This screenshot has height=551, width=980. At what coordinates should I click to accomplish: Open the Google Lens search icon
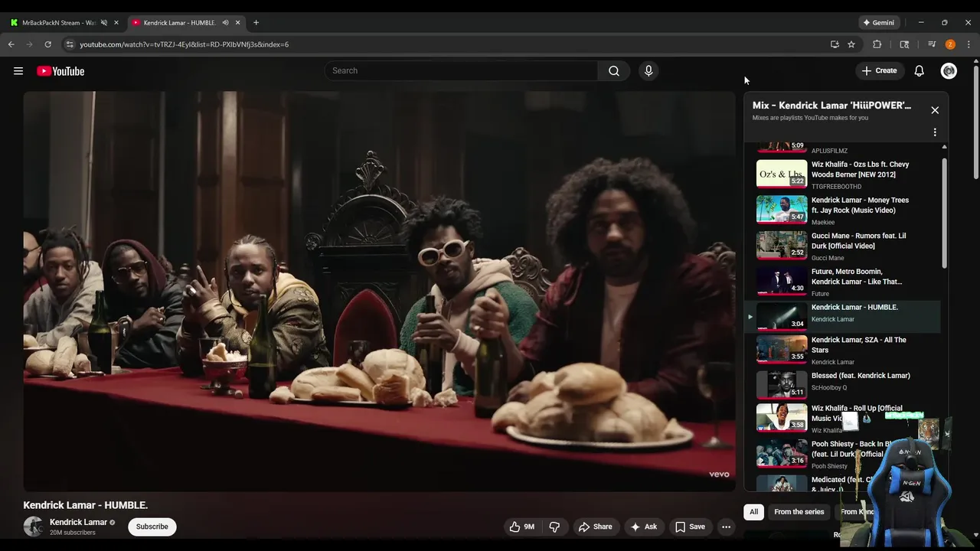[904, 44]
